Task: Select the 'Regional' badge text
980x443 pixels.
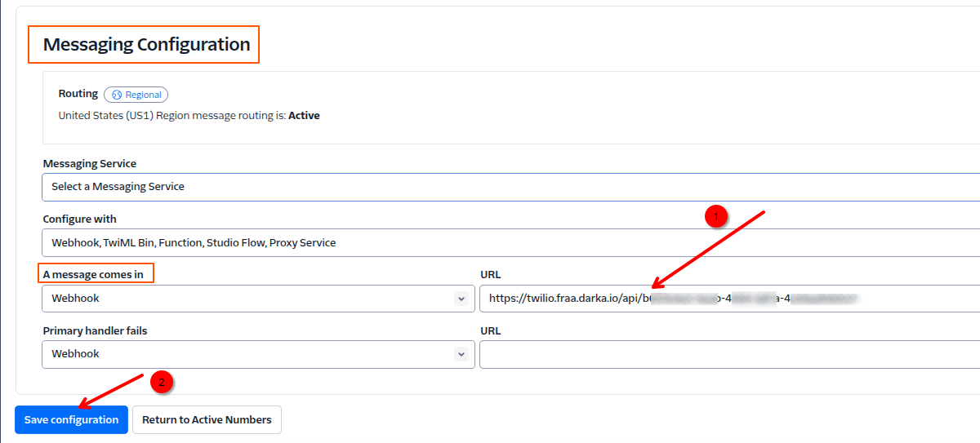Action: (143, 95)
